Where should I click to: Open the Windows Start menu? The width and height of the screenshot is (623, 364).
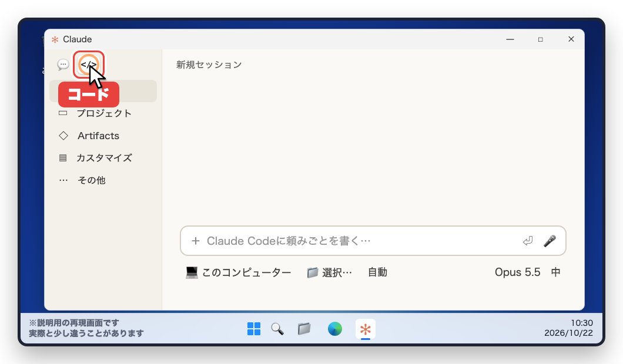254,329
